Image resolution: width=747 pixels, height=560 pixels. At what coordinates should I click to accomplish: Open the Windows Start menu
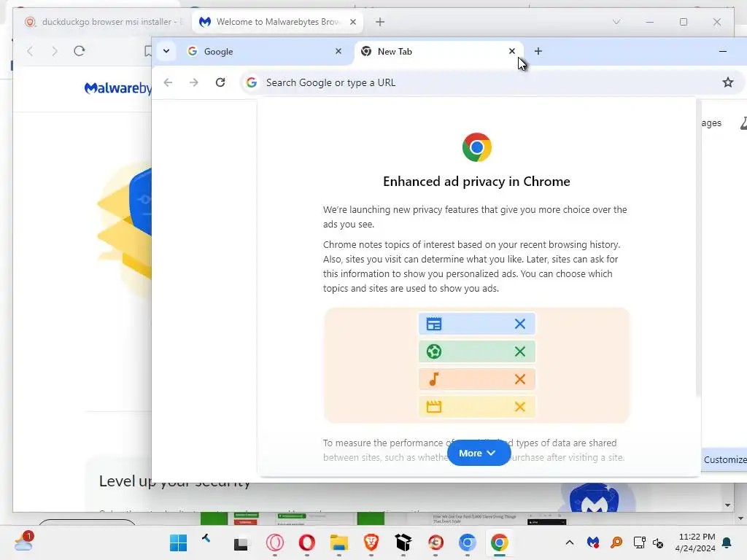click(178, 542)
